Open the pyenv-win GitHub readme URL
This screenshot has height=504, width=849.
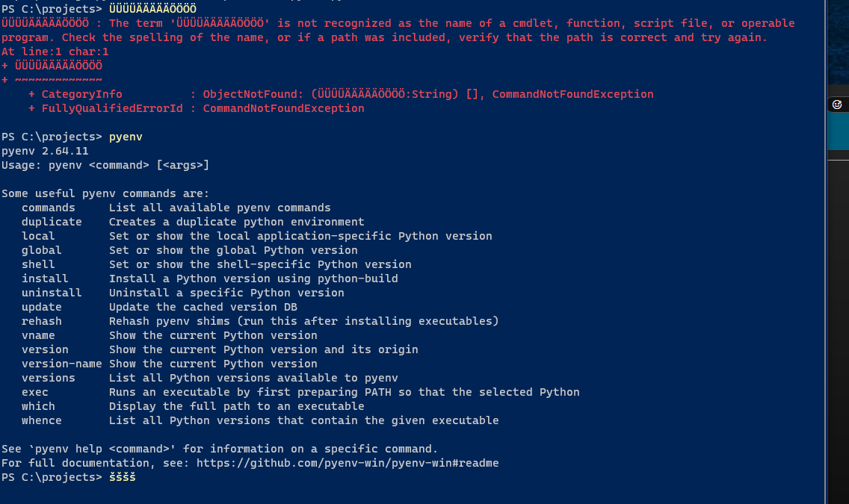click(347, 463)
